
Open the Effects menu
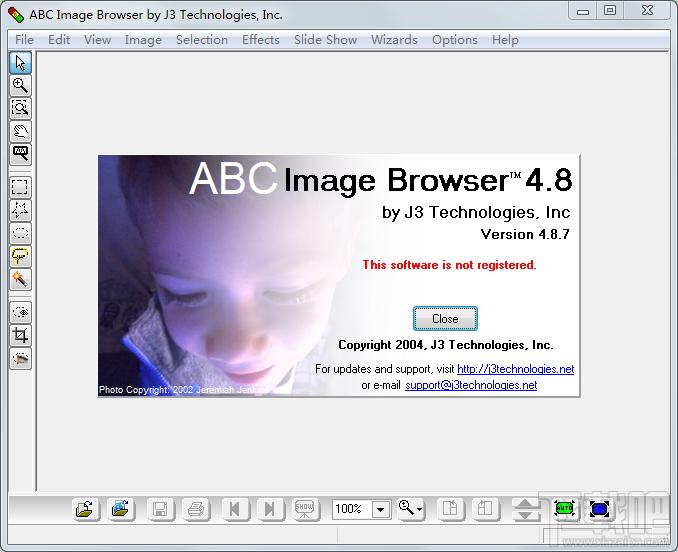tap(261, 40)
